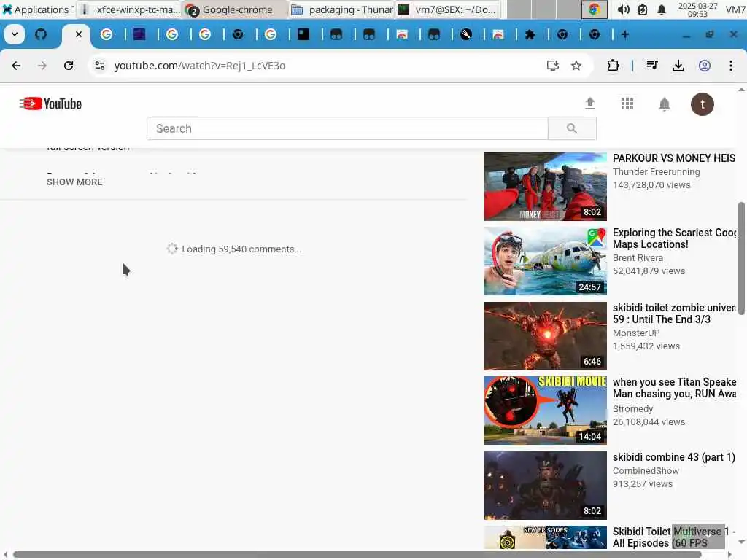The height and width of the screenshot is (560, 747).
Task: Switch to xfce-winxp-tc taskbar window
Action: point(131,9)
